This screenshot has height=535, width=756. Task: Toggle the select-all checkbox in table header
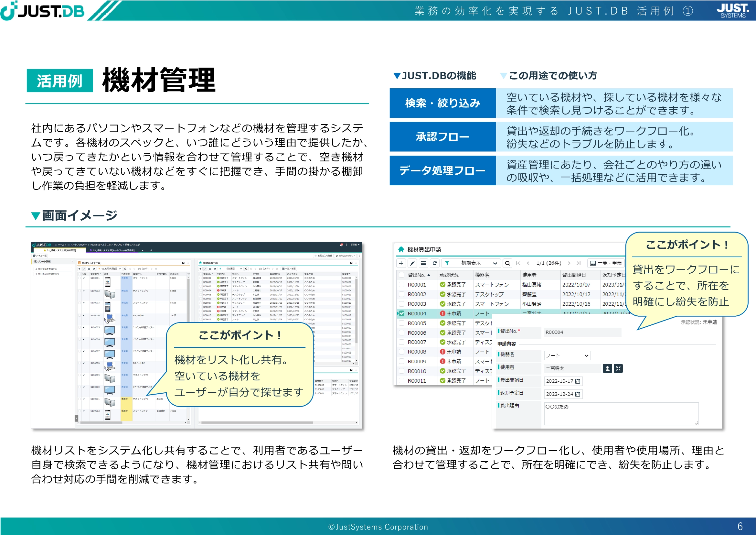[401, 275]
